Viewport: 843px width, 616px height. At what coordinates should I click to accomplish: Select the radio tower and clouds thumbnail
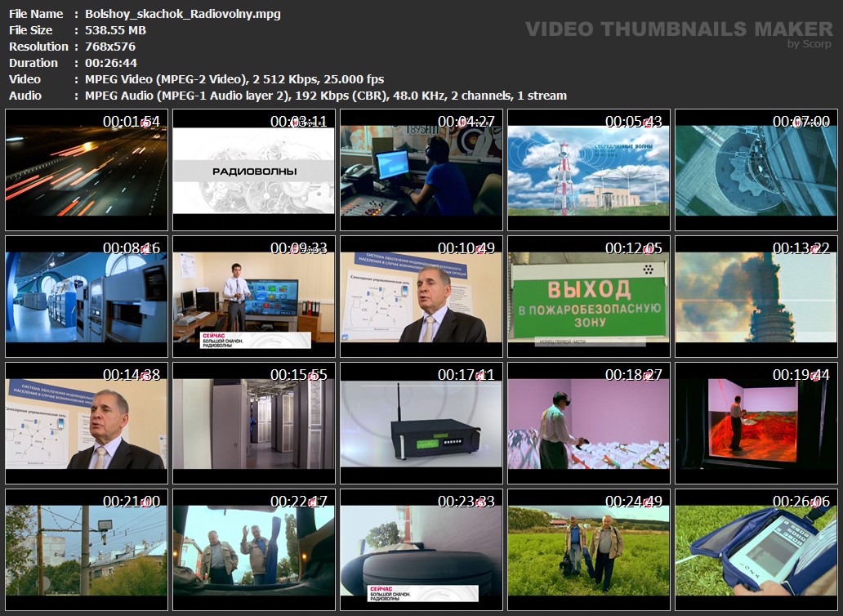(589, 170)
